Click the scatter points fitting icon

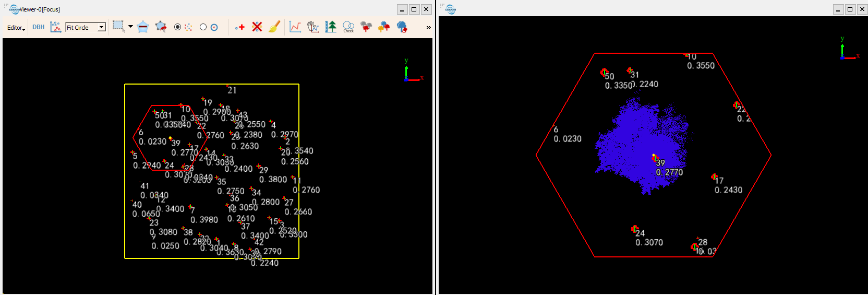click(56, 27)
